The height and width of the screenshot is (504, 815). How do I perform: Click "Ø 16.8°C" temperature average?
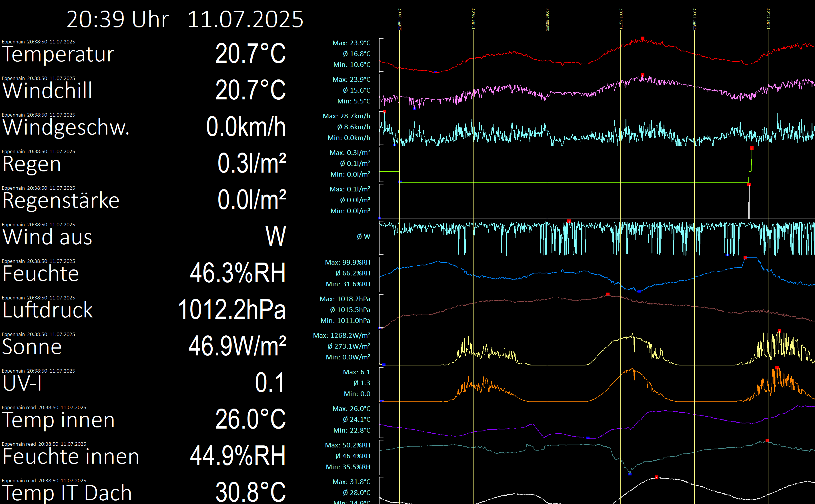click(356, 54)
